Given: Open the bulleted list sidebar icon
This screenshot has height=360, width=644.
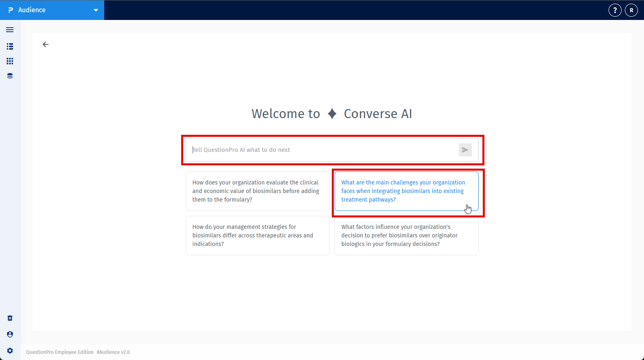Looking at the screenshot, I should (10, 46).
